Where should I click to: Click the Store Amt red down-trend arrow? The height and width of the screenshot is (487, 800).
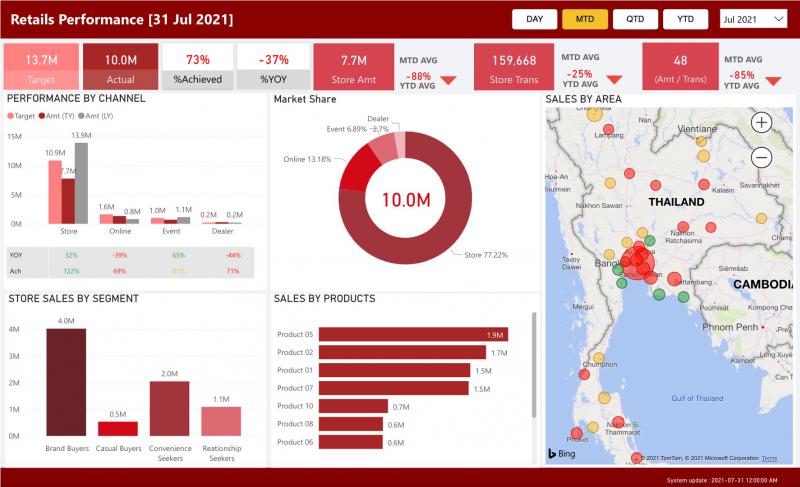[448, 81]
